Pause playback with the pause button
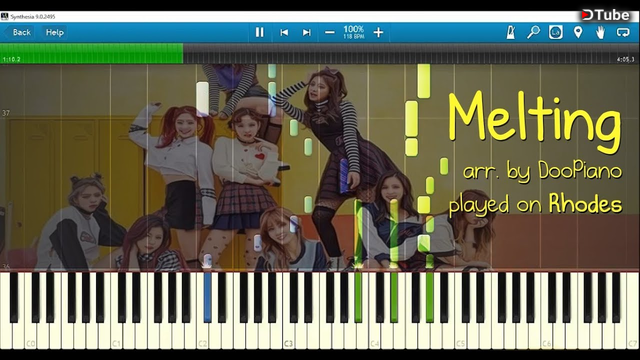This screenshot has width=640, height=360. click(x=259, y=32)
